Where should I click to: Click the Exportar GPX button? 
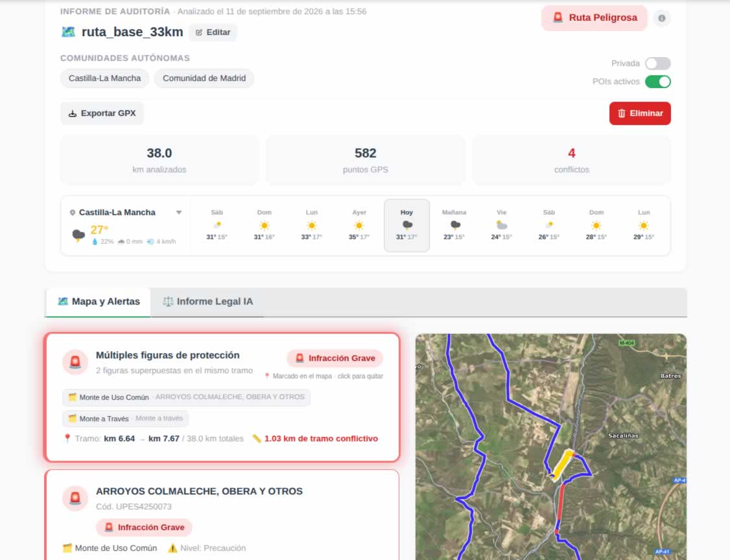pyautogui.click(x=102, y=113)
